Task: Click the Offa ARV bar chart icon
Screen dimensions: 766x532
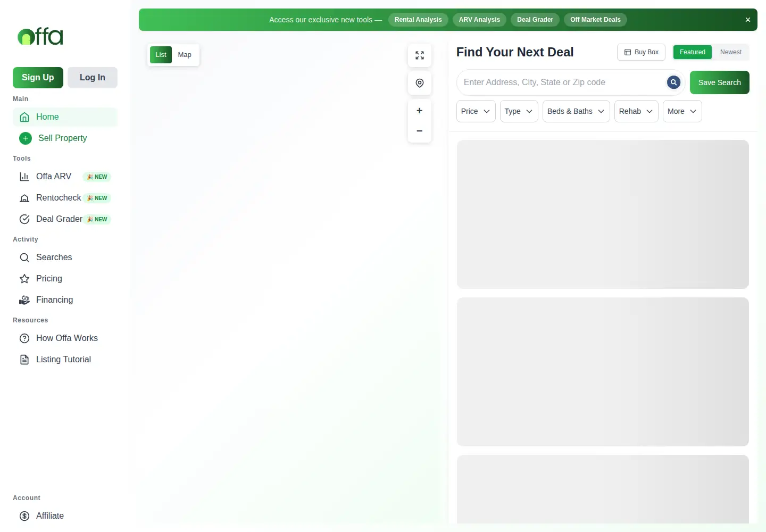Action: [24, 177]
